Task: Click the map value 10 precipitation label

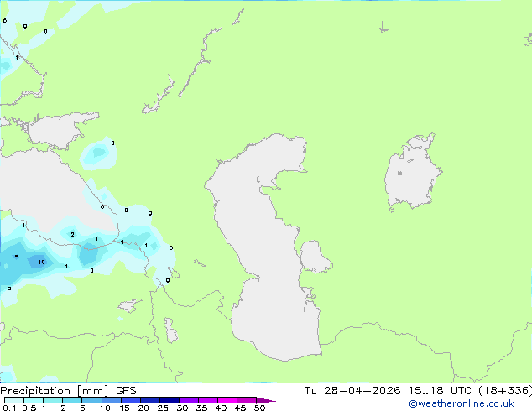Action: (41, 262)
